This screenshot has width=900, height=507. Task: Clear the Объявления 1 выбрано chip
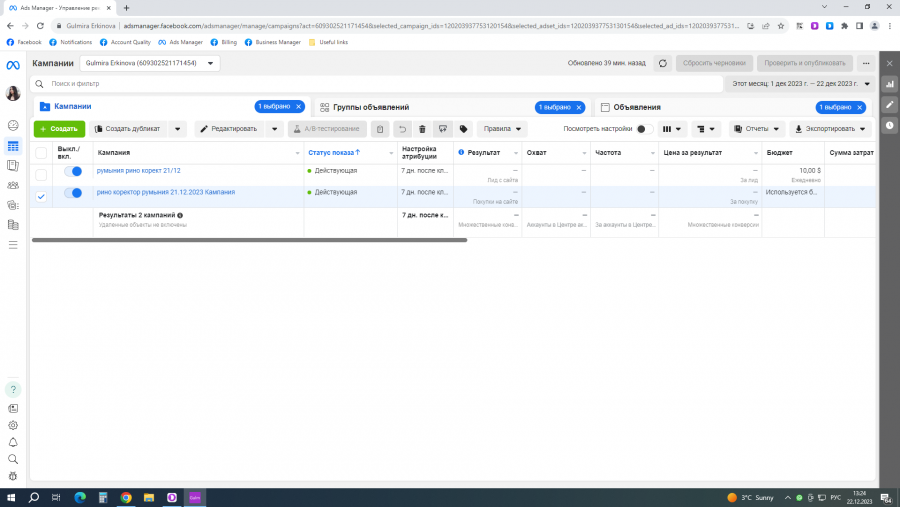[859, 107]
